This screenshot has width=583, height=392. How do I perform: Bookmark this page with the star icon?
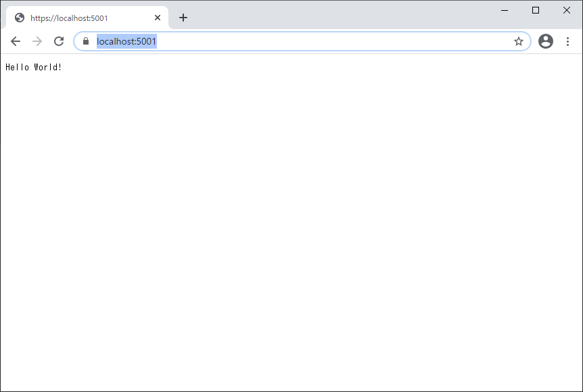(519, 41)
